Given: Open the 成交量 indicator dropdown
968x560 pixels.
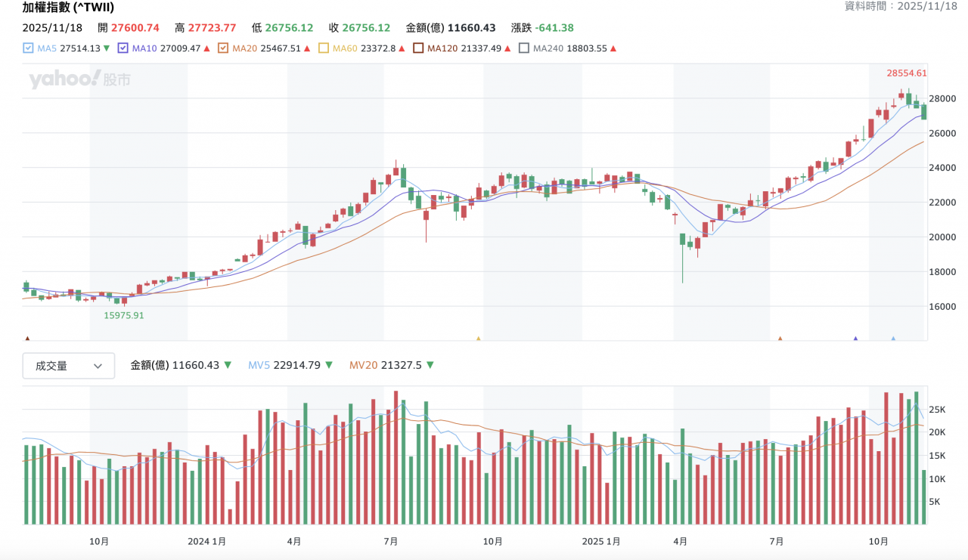Looking at the screenshot, I should coord(69,366).
